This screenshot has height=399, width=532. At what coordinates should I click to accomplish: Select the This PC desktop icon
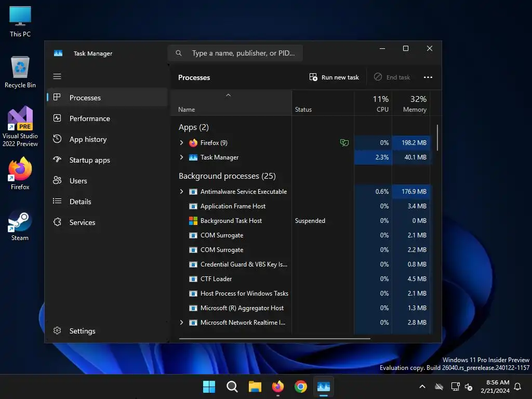(20, 21)
